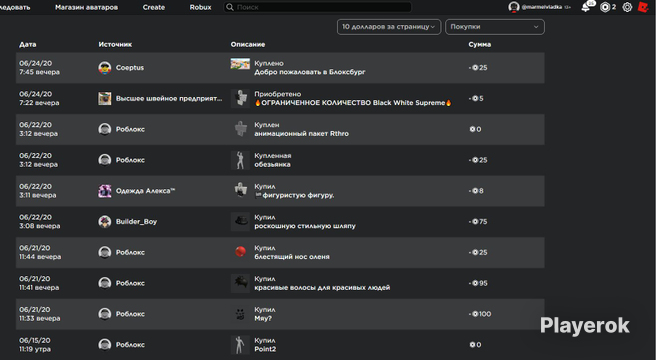Click the Builder_Boy avatar icon
Screen dimensions: 656x360
pos(105,221)
